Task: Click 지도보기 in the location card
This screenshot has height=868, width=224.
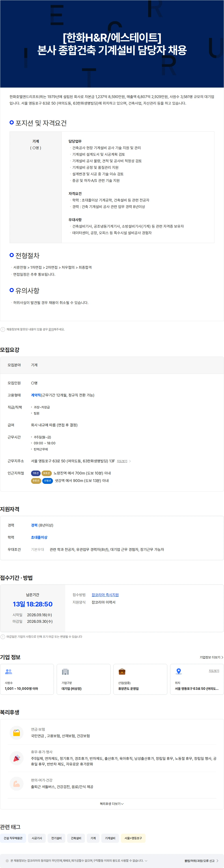Action: (214, 670)
